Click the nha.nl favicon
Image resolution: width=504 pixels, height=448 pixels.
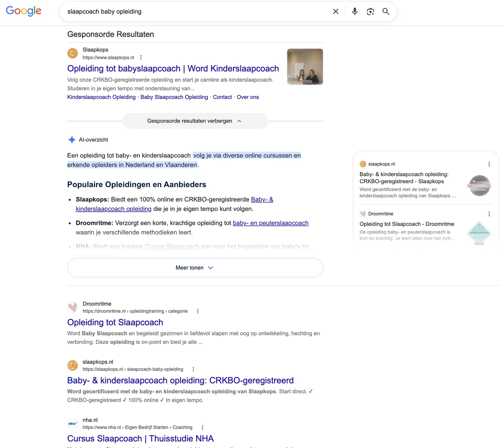click(73, 423)
